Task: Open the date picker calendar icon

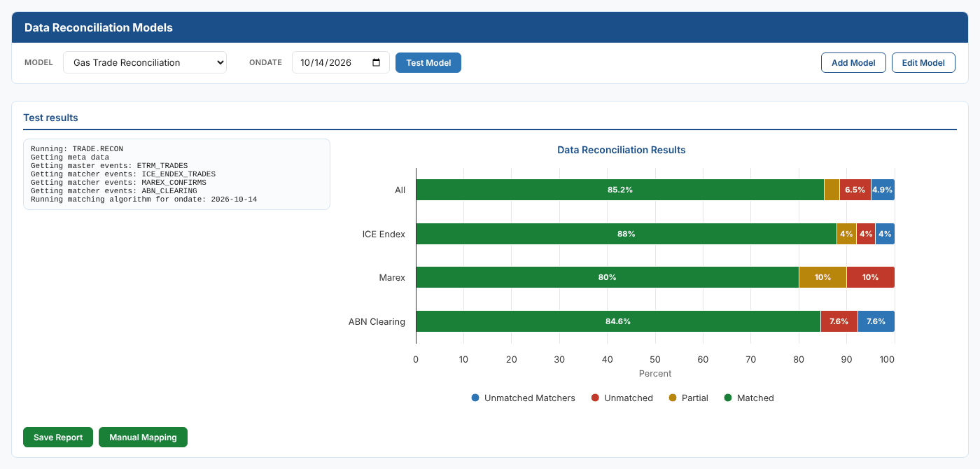Action: coord(377,62)
